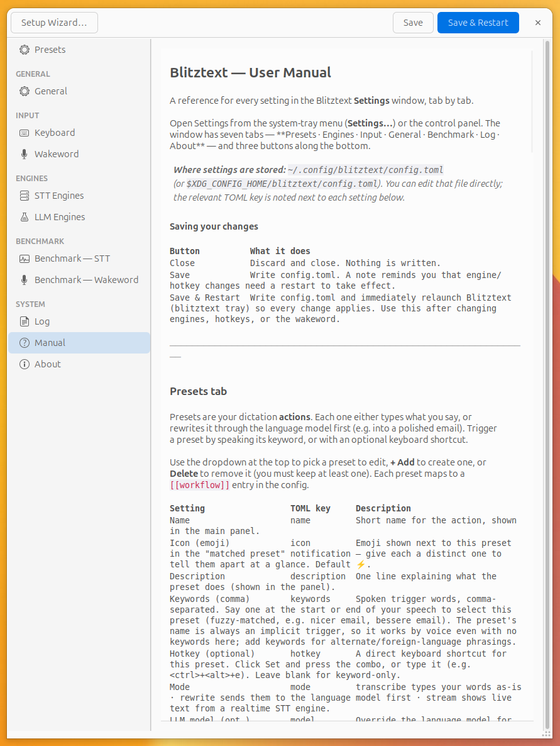Click the 'BENCHMARK' section label in sidebar

[40, 241]
